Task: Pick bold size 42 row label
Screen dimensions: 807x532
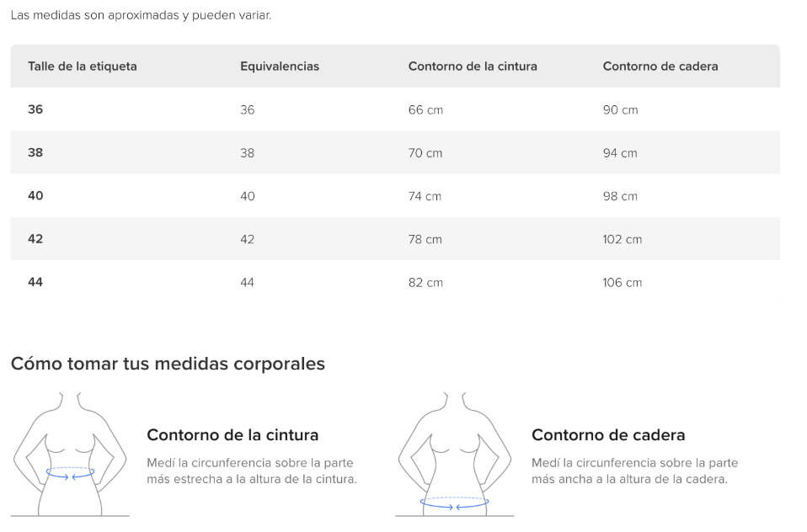Action: pyautogui.click(x=35, y=239)
